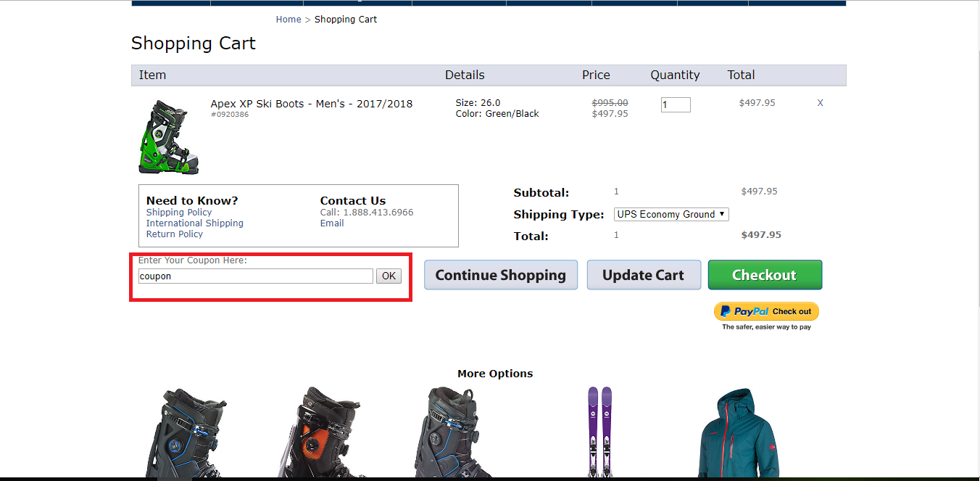Open the black and blue ski boot thumbnail

pyautogui.click(x=190, y=433)
